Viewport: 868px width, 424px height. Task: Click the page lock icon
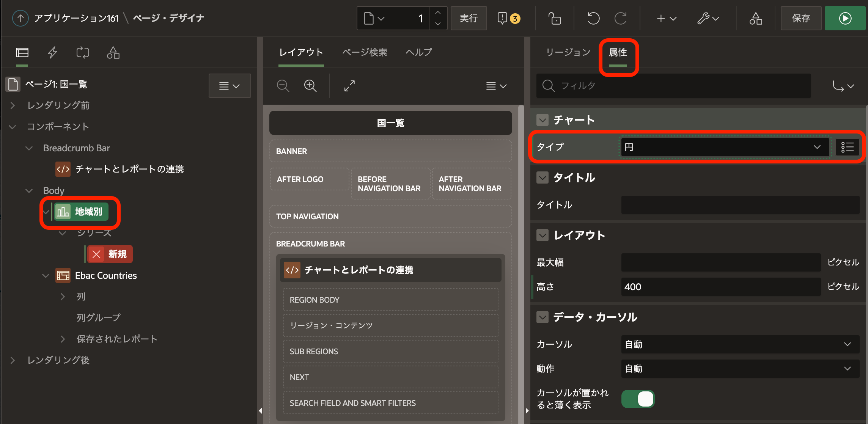click(x=555, y=18)
